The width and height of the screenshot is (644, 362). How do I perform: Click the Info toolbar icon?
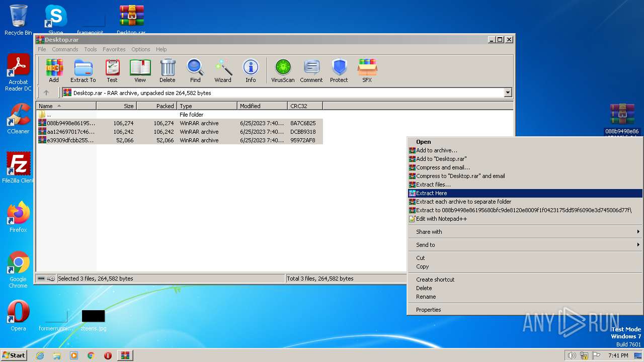pos(251,70)
